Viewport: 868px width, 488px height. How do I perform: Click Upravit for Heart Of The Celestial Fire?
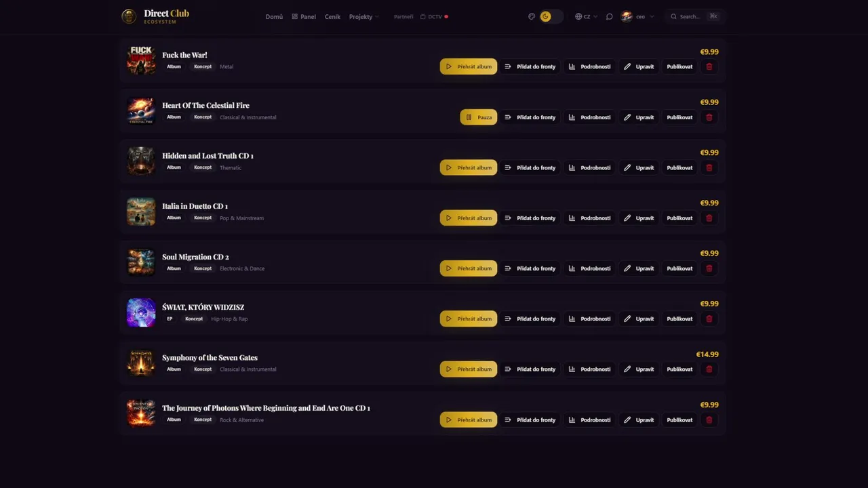pos(639,117)
